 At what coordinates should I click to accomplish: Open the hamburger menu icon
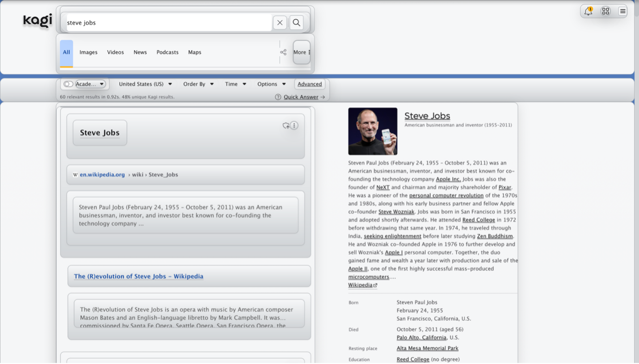[622, 11]
